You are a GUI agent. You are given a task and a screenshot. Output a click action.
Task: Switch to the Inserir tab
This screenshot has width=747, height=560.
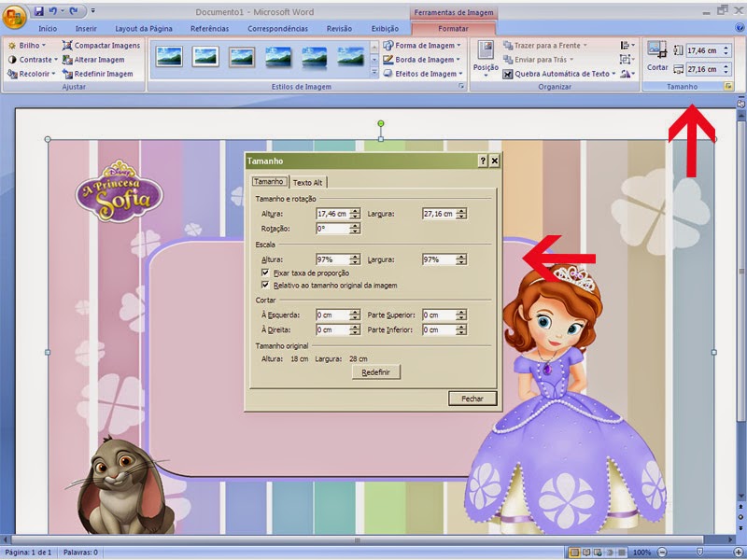click(x=86, y=29)
